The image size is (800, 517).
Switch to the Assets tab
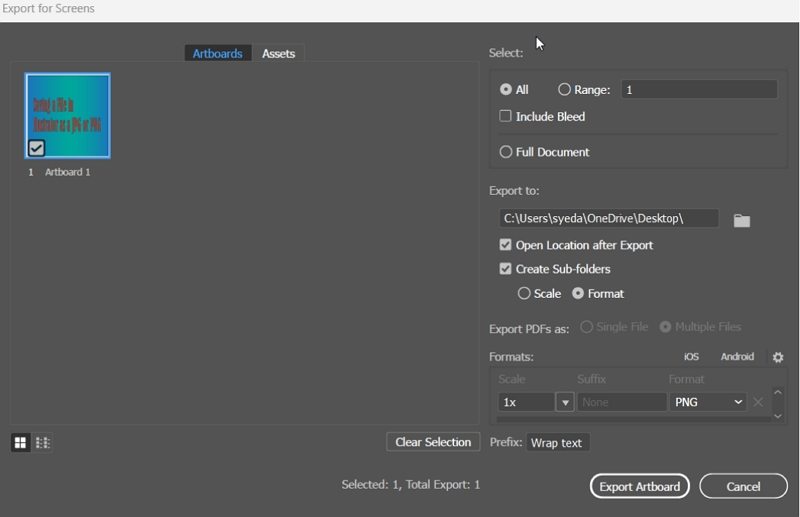point(279,54)
